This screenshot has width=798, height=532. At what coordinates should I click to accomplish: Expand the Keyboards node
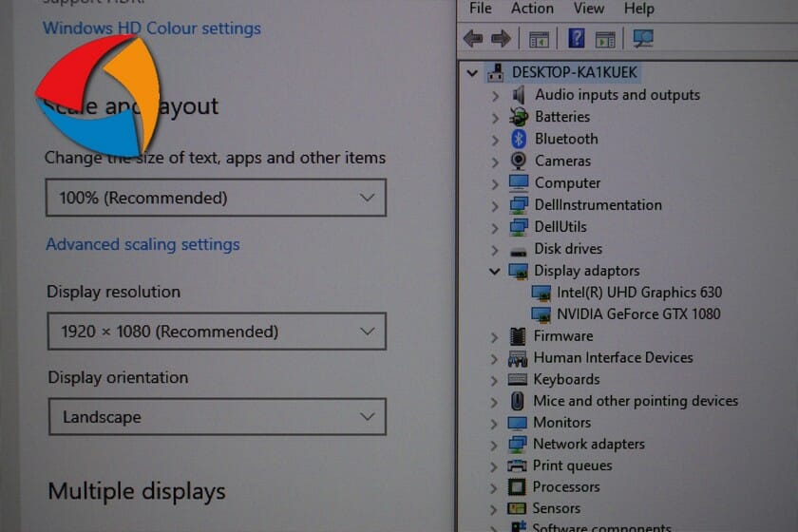494,380
